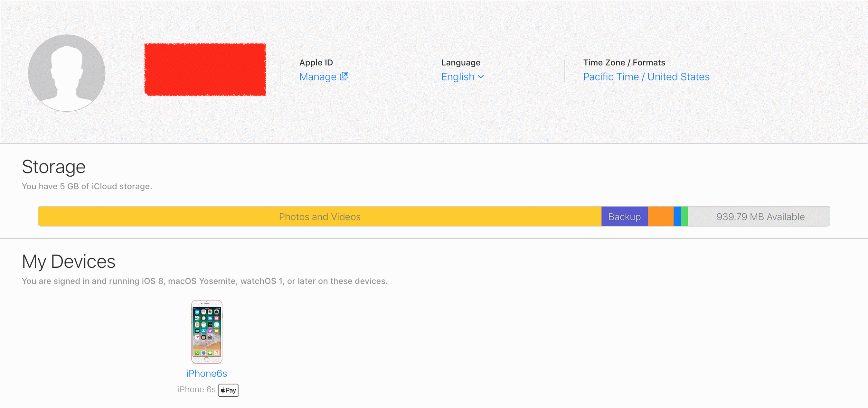Click the iPhone6s device name link
This screenshot has height=408, width=868.
207,373
